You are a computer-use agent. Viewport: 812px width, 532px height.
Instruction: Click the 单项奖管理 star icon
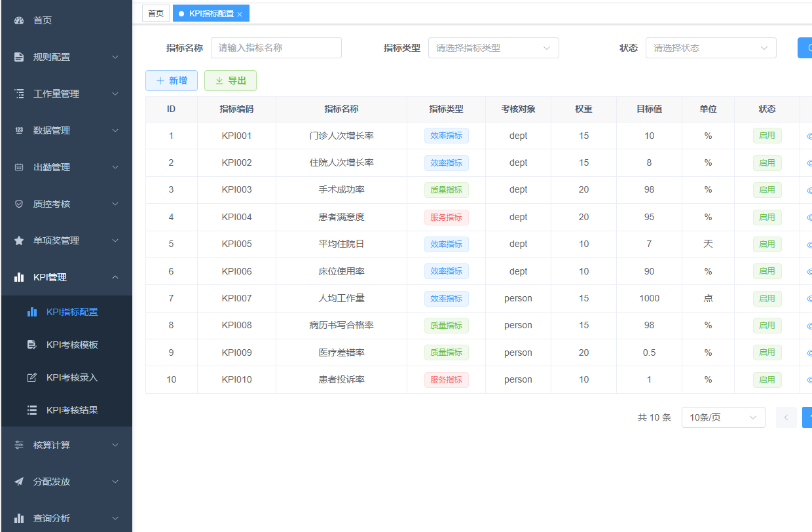point(19,240)
